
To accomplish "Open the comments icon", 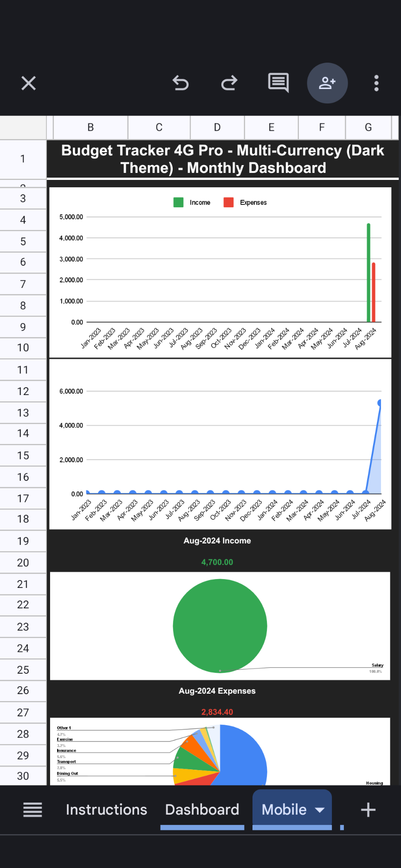I will 278,83.
